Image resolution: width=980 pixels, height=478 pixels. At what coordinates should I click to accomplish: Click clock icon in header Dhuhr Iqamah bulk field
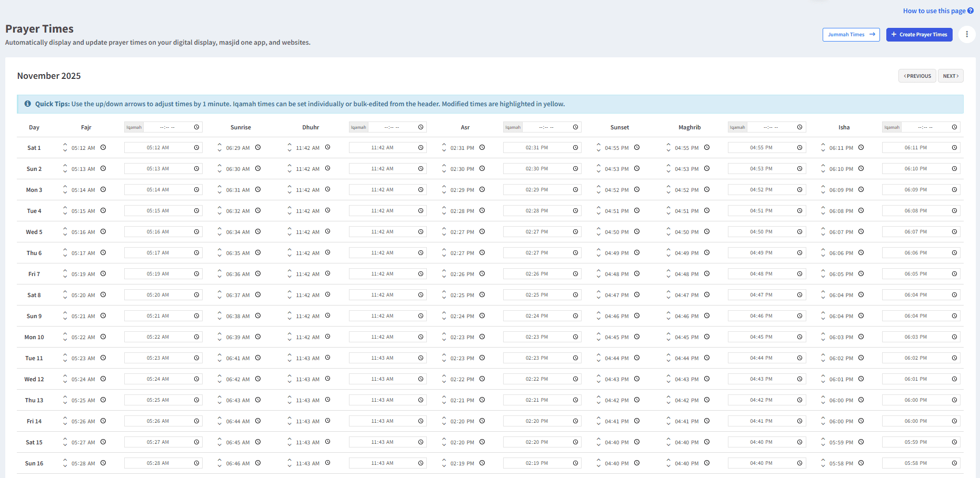coord(421,127)
